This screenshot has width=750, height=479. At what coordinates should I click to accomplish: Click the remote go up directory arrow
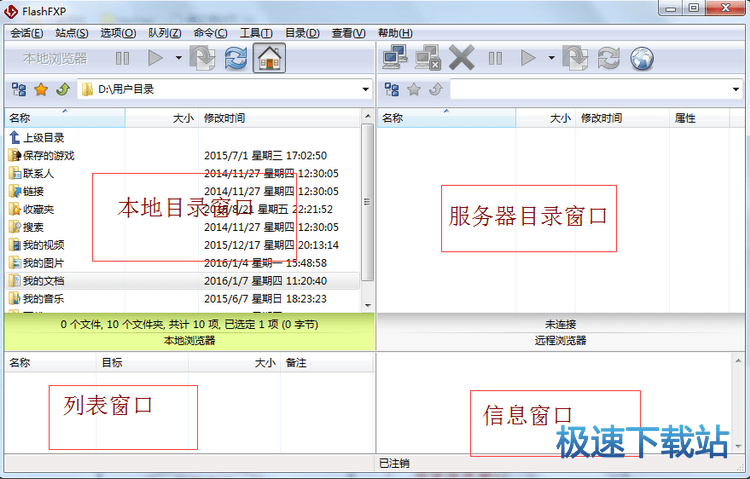pos(435,89)
